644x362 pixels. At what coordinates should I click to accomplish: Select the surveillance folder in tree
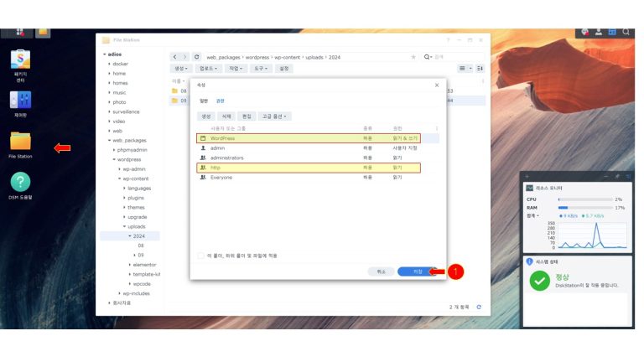[x=126, y=112]
